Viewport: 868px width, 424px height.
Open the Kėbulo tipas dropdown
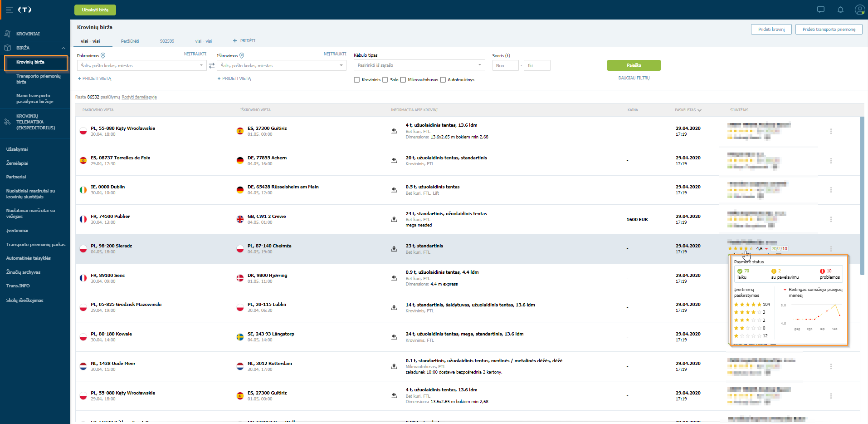tap(419, 65)
